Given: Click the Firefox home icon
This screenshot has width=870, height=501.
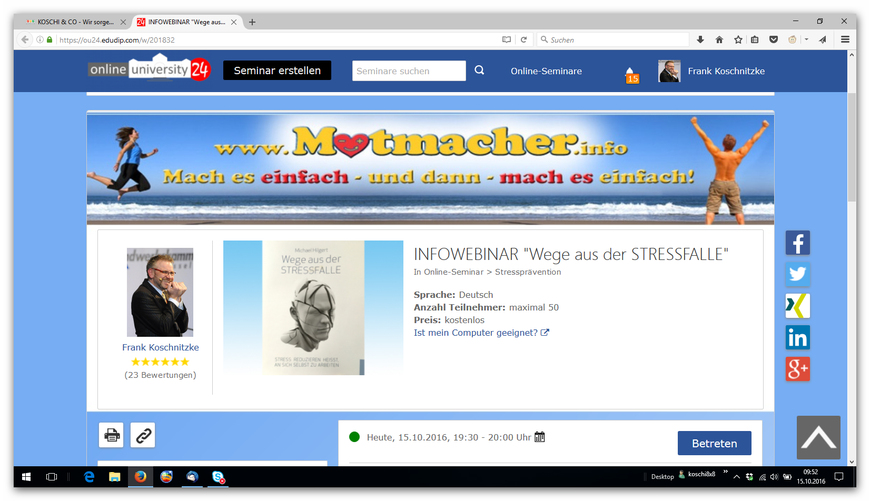Looking at the screenshot, I should click(719, 39).
